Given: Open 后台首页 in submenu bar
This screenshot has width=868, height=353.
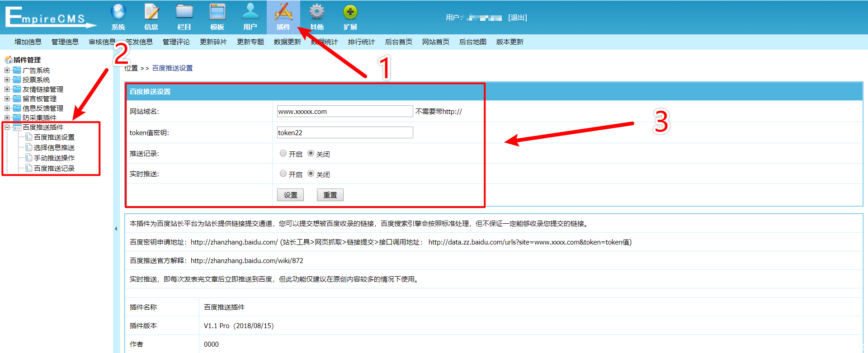Looking at the screenshot, I should [x=399, y=42].
